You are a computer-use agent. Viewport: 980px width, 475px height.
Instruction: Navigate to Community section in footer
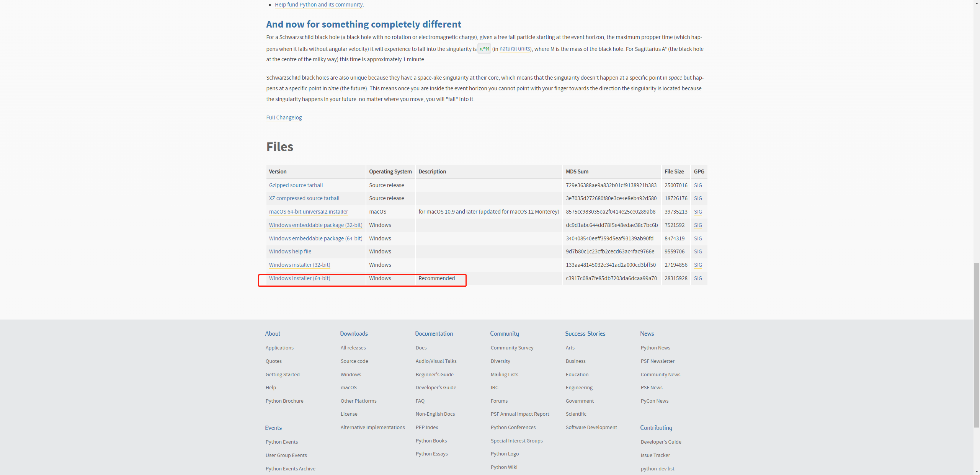505,333
